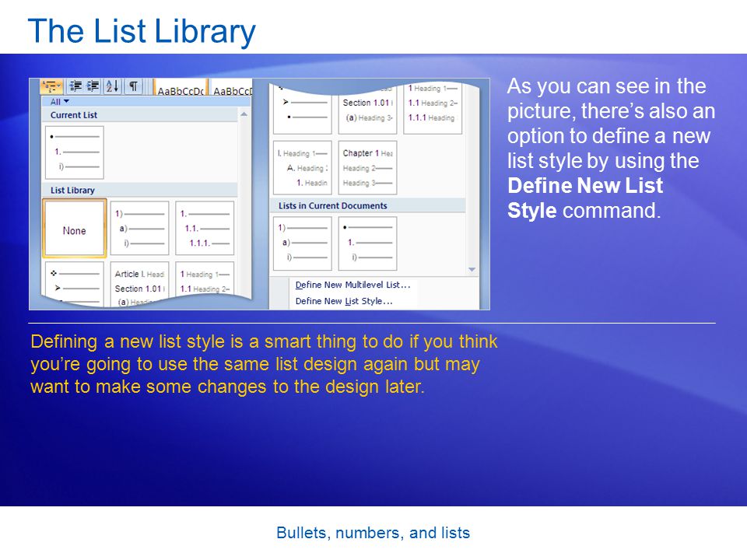
Task: Pick bullet 1. i) under Lists in Current Documents
Action: [x=367, y=243]
